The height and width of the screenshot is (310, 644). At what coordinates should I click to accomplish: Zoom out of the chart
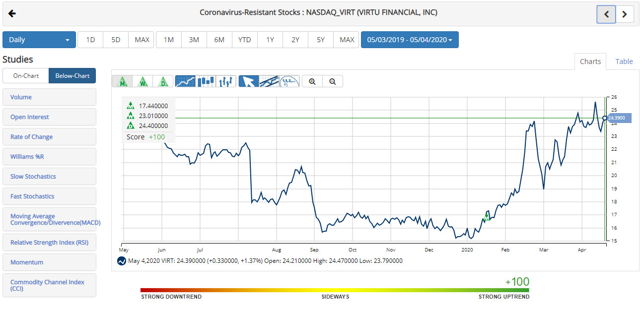click(333, 81)
